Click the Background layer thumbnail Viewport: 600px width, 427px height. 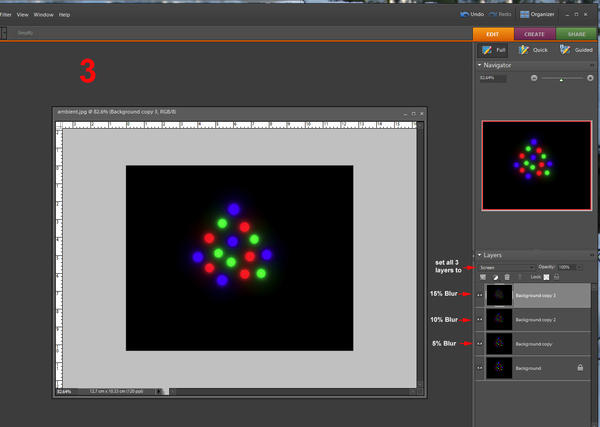(x=499, y=368)
